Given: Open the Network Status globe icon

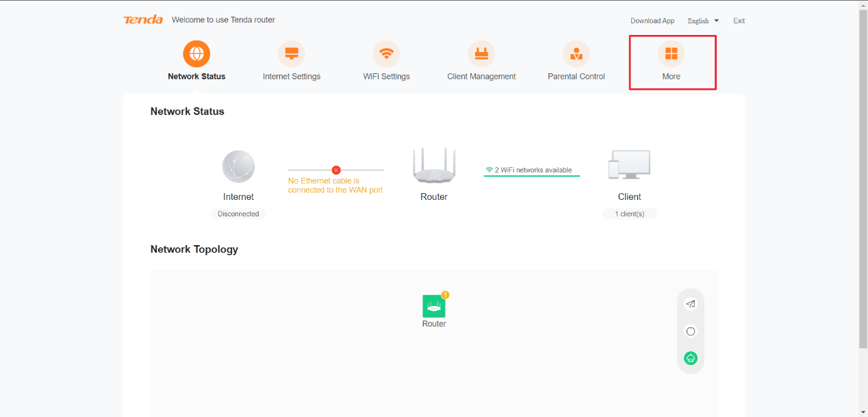Looking at the screenshot, I should (196, 54).
